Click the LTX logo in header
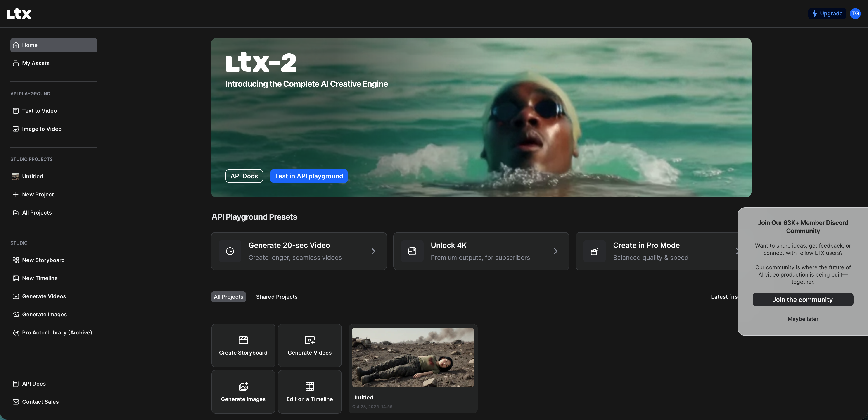 (x=19, y=14)
